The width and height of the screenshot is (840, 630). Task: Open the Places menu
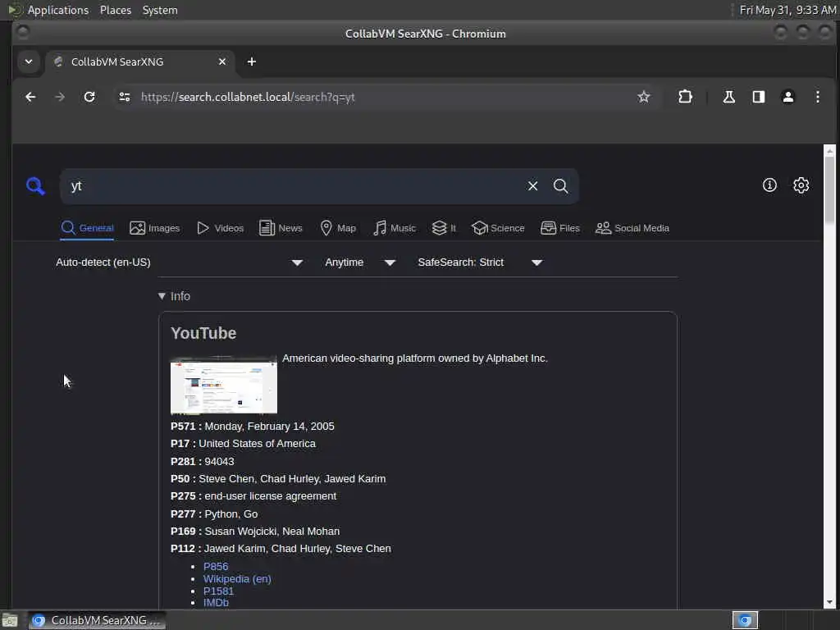coord(115,10)
